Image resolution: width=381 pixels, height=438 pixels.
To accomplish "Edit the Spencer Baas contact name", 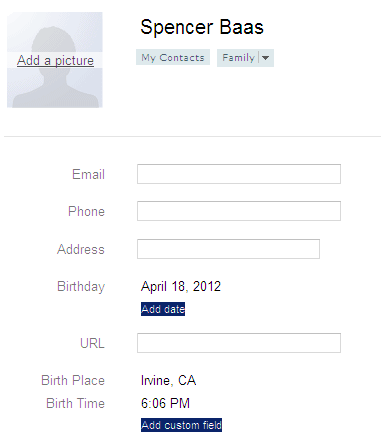I will point(202,27).
